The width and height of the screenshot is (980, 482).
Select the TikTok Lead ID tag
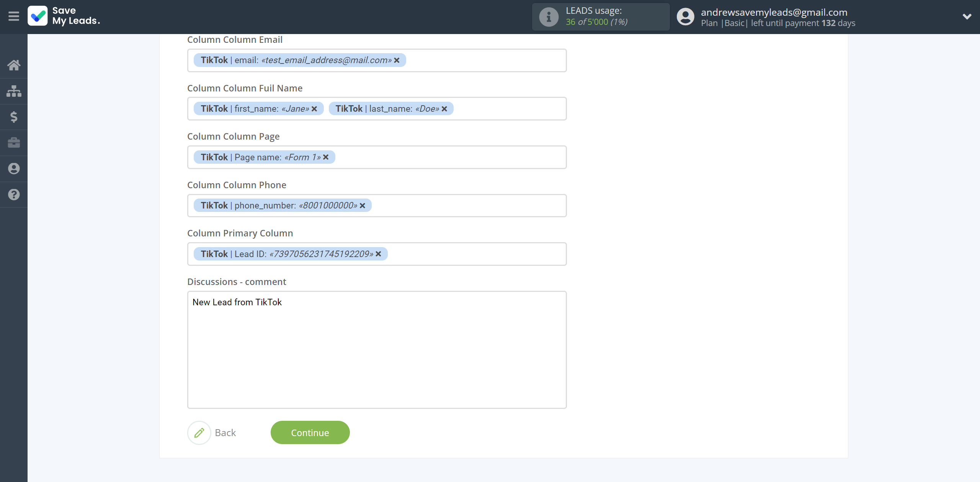(291, 254)
